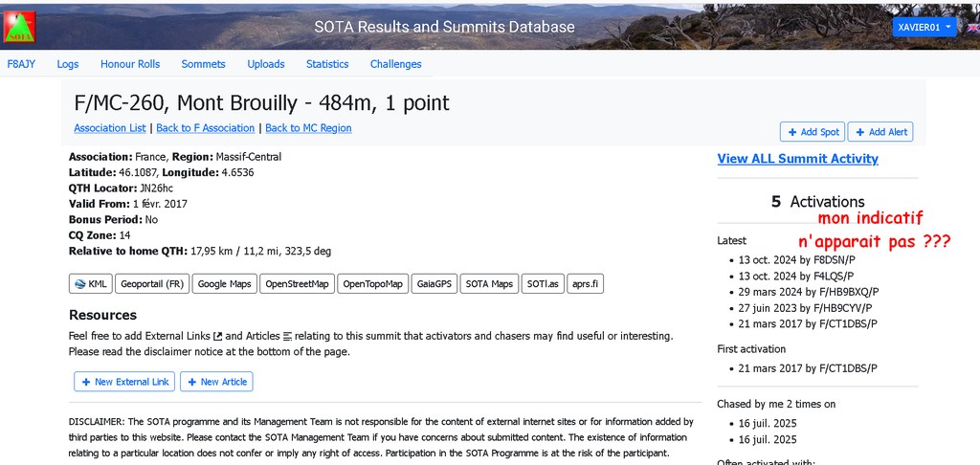Open summit in Geoportail (FR)
This screenshot has height=465, width=980.
(x=152, y=284)
